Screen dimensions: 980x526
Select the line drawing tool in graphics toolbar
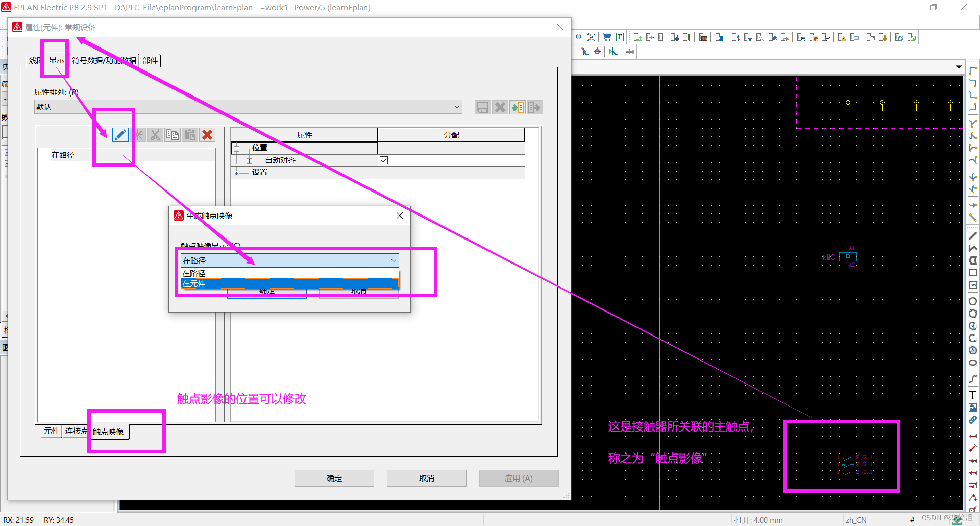(x=973, y=236)
